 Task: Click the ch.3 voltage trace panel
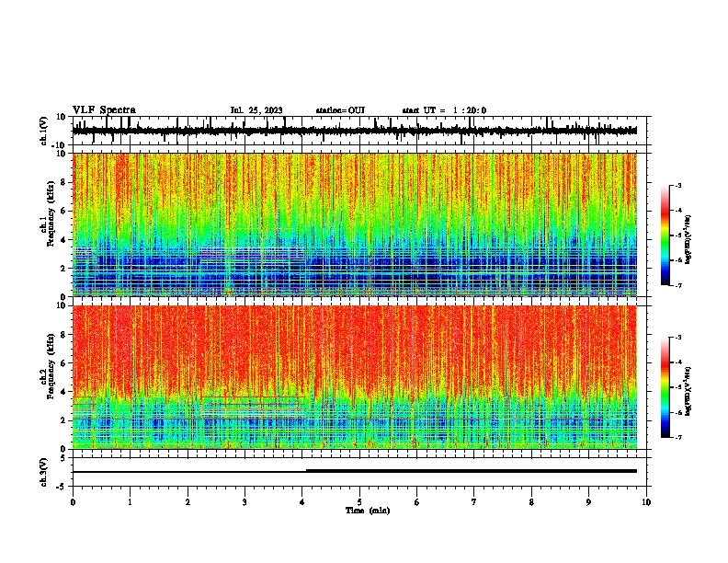[x=361, y=472]
